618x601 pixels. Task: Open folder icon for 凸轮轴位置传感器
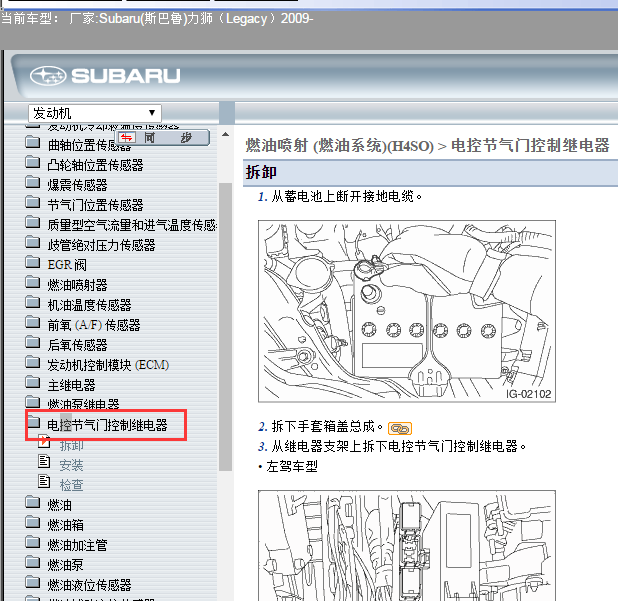point(33,162)
